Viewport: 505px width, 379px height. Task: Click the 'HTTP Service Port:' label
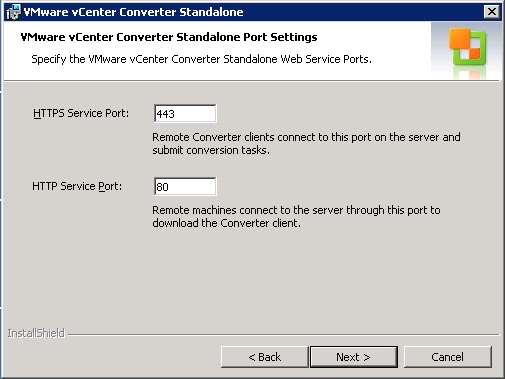(x=77, y=186)
